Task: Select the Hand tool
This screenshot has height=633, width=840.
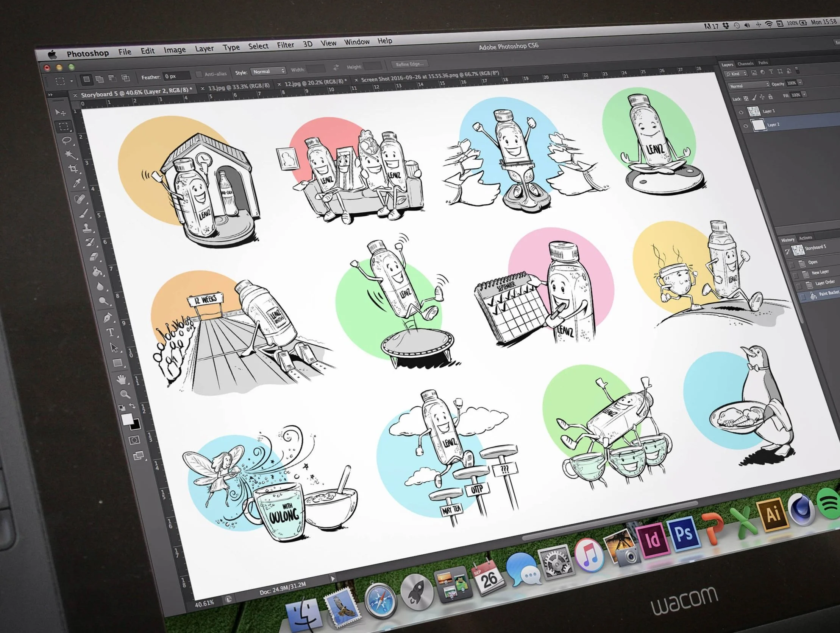Action: coord(121,379)
